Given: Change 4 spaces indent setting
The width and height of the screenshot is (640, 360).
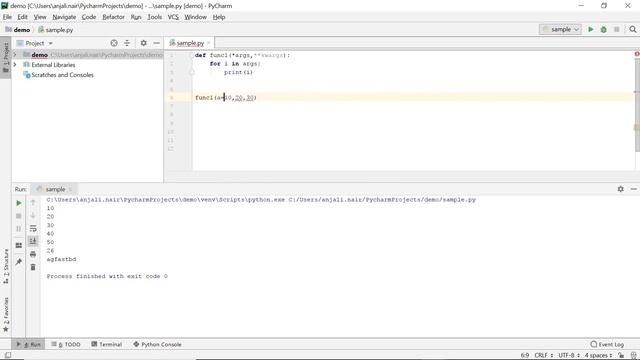Looking at the screenshot, I should [x=598, y=356].
